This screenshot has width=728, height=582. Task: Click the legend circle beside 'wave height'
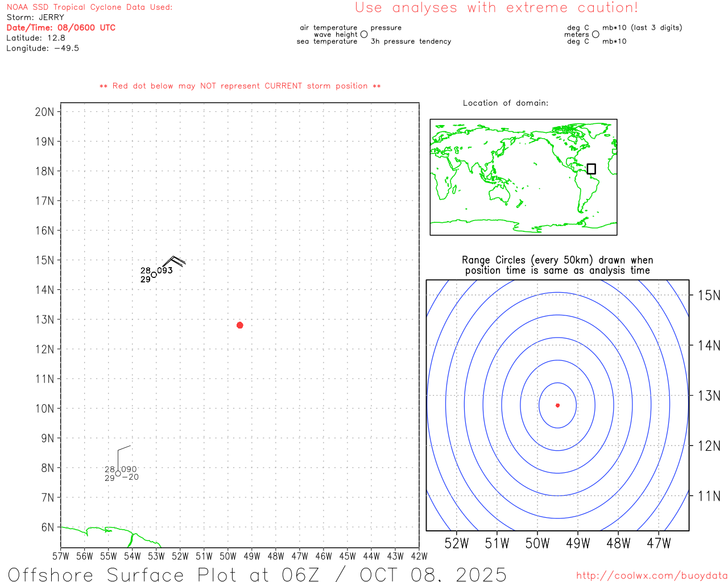click(364, 35)
